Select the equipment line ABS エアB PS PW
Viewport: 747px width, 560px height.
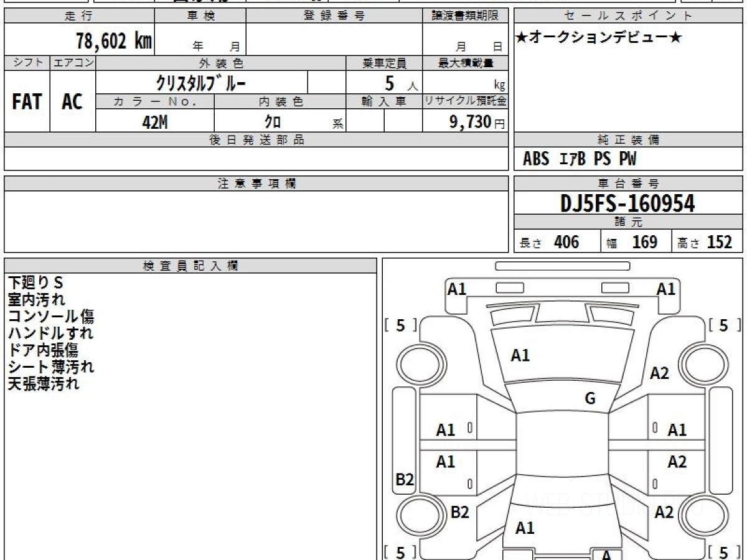[580, 159]
